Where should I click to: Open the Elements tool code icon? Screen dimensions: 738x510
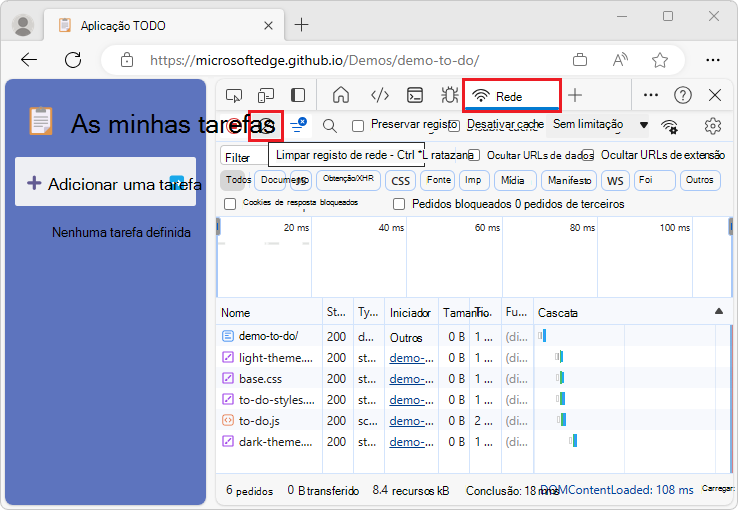(x=379, y=95)
